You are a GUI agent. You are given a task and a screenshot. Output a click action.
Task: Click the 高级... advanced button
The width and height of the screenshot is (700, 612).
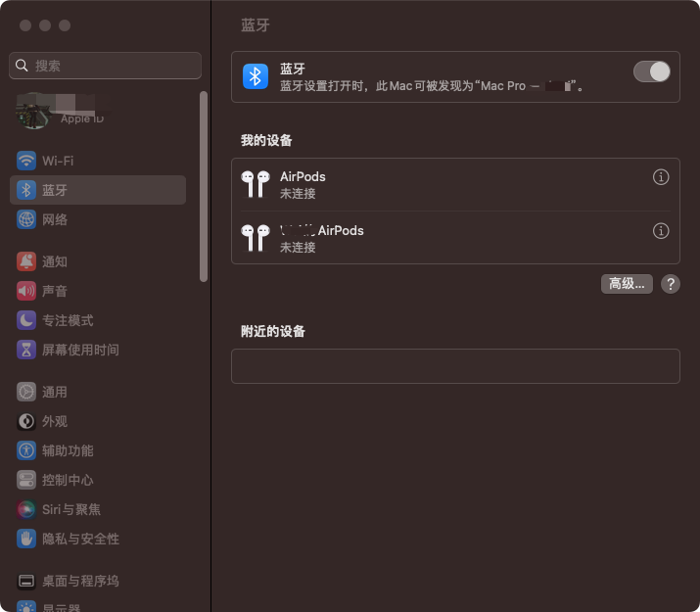coord(627,284)
